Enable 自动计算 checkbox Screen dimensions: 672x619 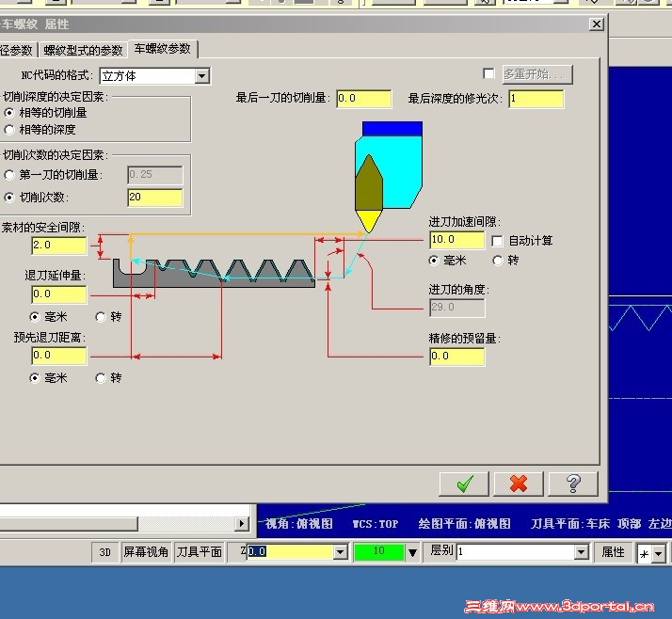(497, 241)
